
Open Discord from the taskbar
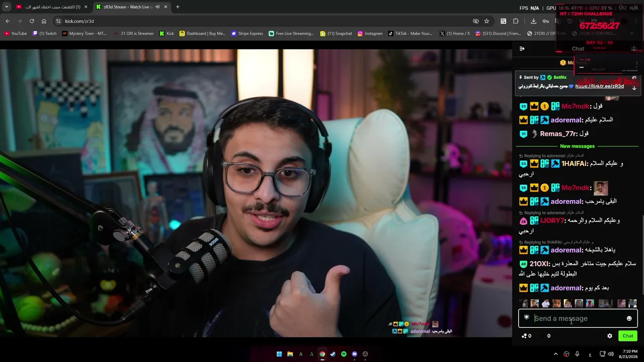point(354,354)
